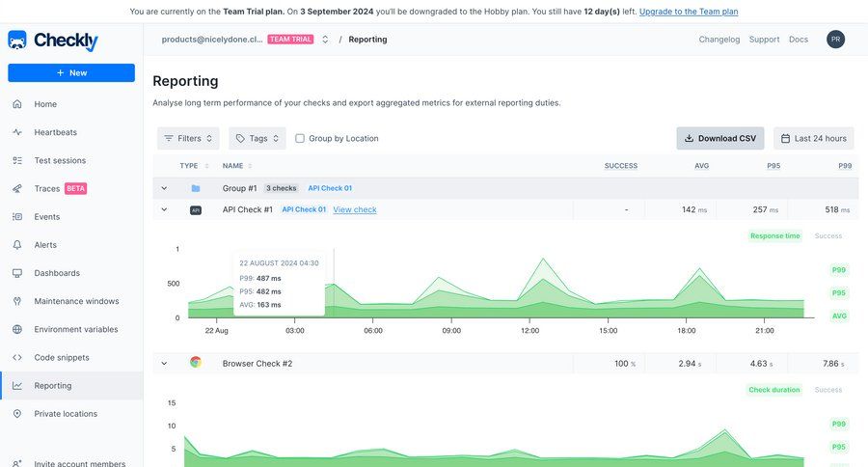Open the Changelog menu item
This screenshot has width=868, height=467.
[x=719, y=40]
